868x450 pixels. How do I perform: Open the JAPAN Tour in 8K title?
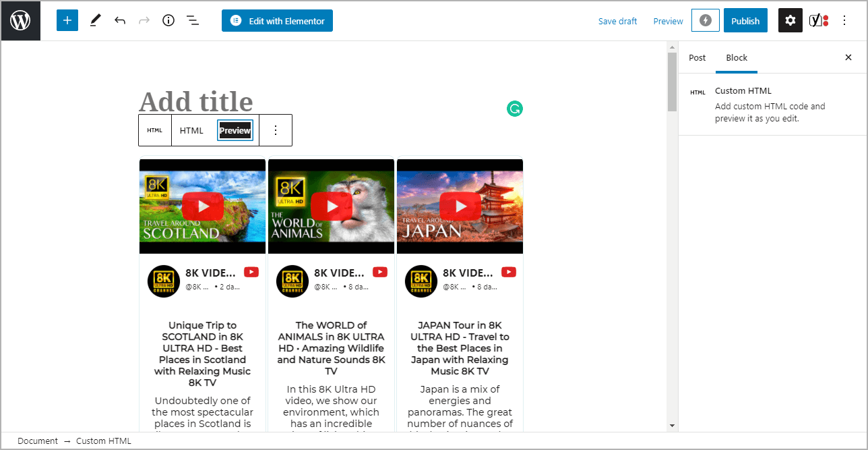pos(460,348)
